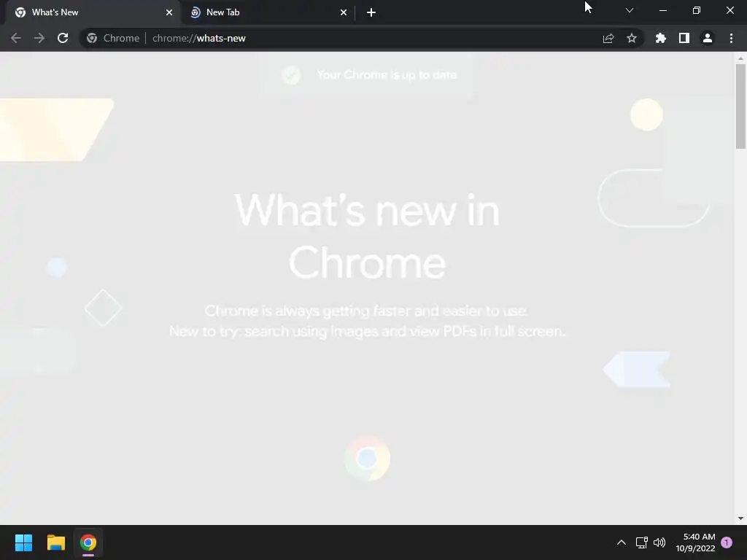Screen dimensions: 747x560
Task: Expand the tab search chevron
Action: click(x=630, y=10)
